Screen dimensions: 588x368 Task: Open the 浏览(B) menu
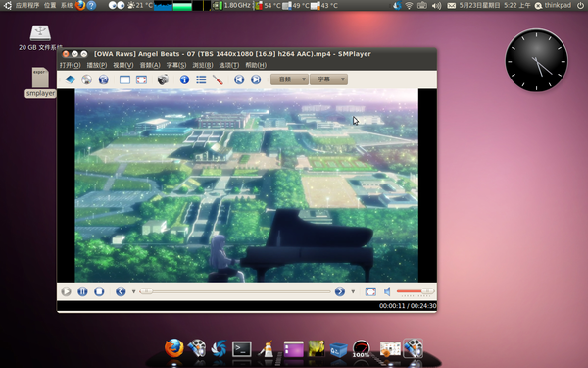coord(203,65)
